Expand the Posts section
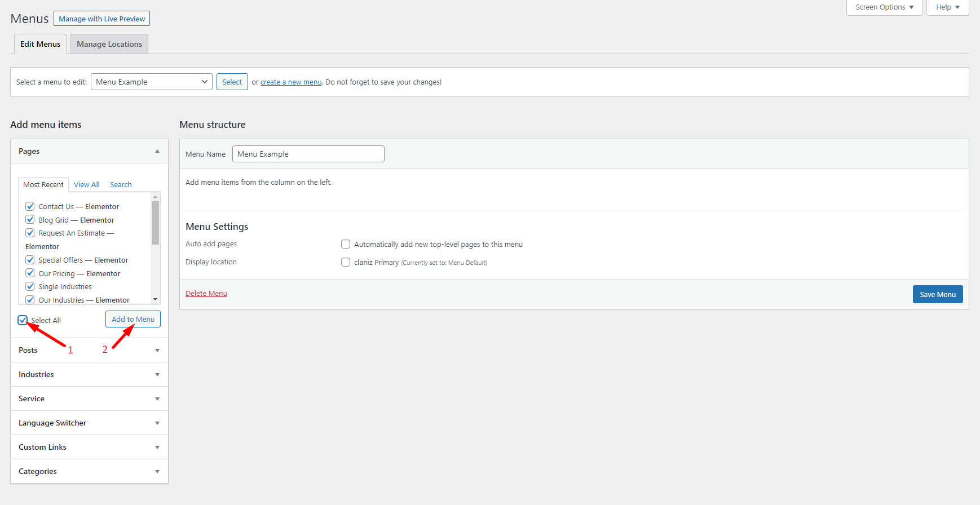 coord(157,351)
